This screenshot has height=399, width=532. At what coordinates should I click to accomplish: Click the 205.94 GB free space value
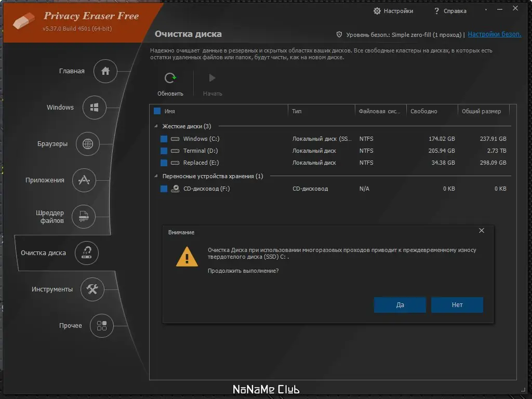[442, 151]
